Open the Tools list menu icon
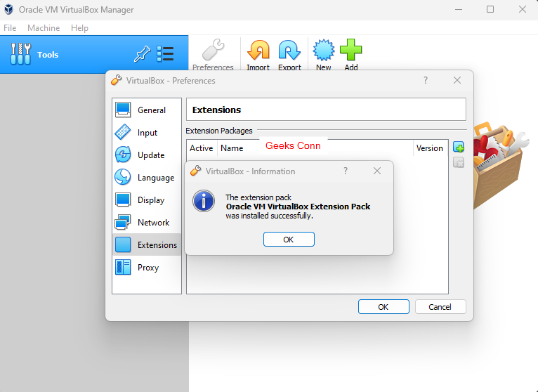 point(165,54)
